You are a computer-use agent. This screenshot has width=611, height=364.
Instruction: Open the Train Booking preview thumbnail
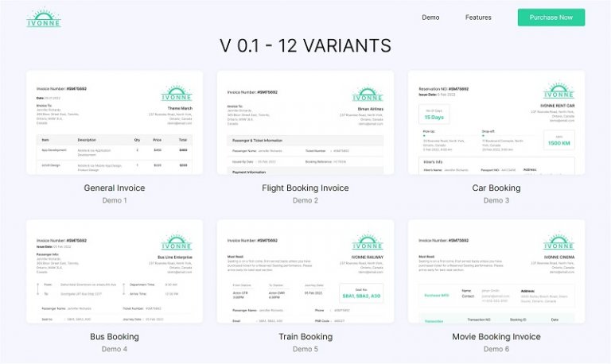[x=305, y=271]
